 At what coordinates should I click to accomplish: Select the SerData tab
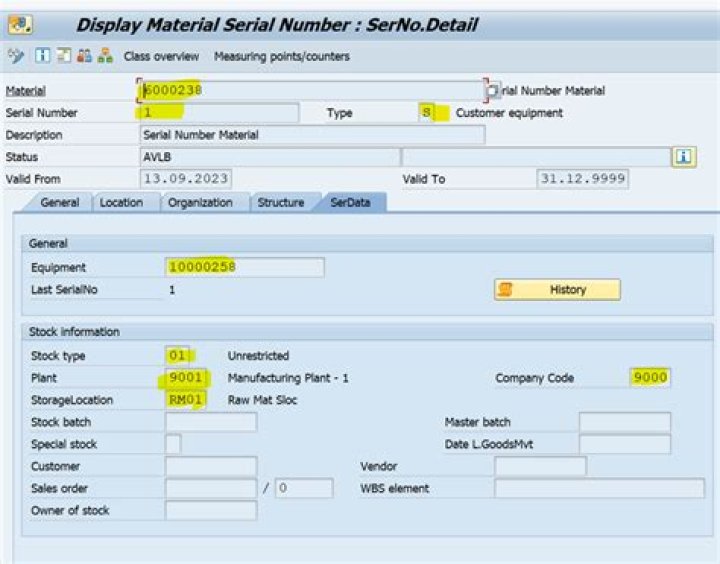[x=350, y=203]
